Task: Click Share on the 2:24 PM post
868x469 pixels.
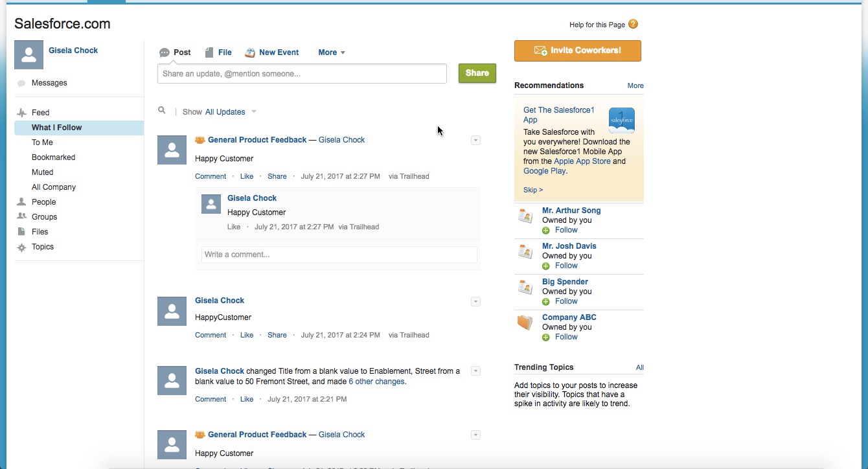Action: point(277,335)
